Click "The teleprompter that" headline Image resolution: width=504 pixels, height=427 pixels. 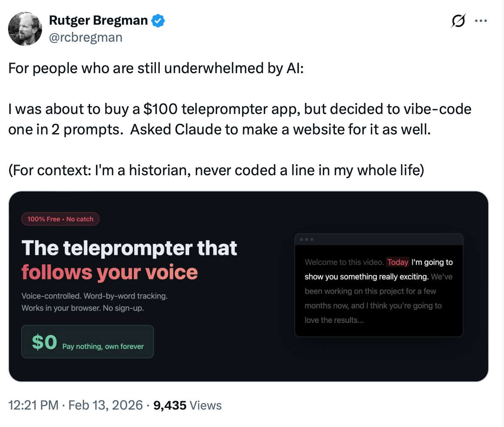[x=129, y=248]
